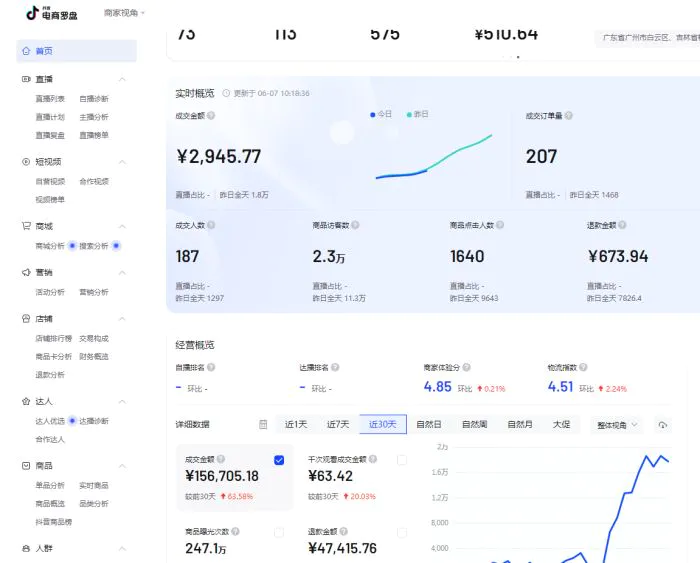Switch to the 近1天 tab
Viewport: 700px width, 563px height.
coord(296,424)
